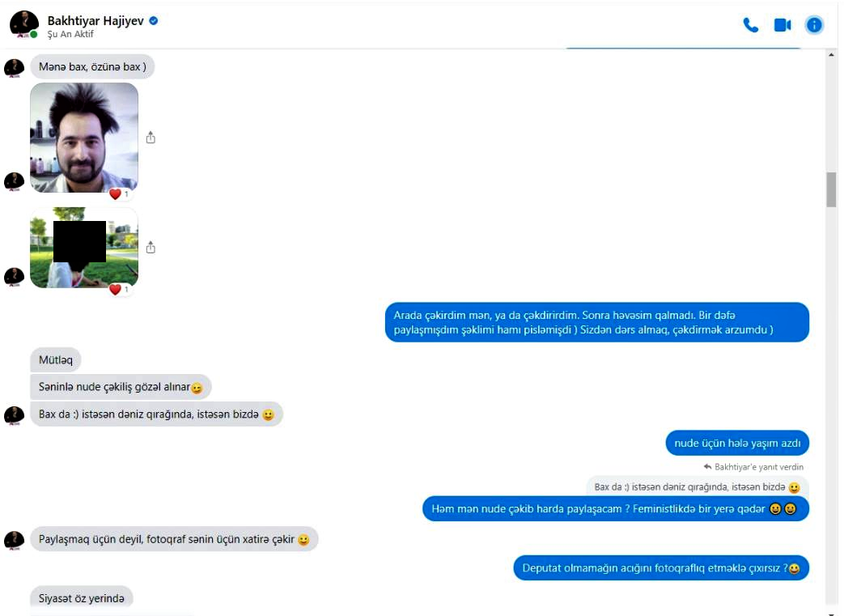The image size is (844, 616).
Task: Click share icon beside the selfie photo
Action: pyautogui.click(x=151, y=138)
